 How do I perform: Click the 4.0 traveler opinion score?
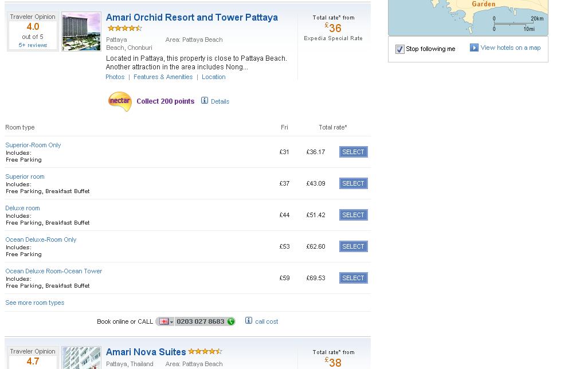(33, 26)
